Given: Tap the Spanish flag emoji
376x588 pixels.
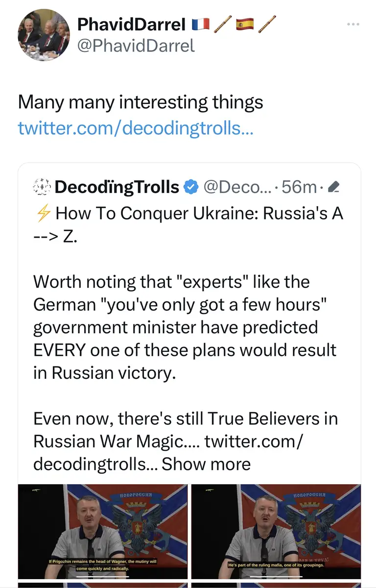Looking at the screenshot, I should [x=244, y=23].
